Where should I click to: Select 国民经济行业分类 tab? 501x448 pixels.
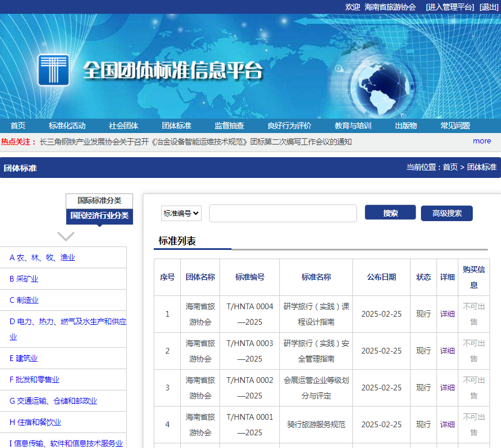100,216
